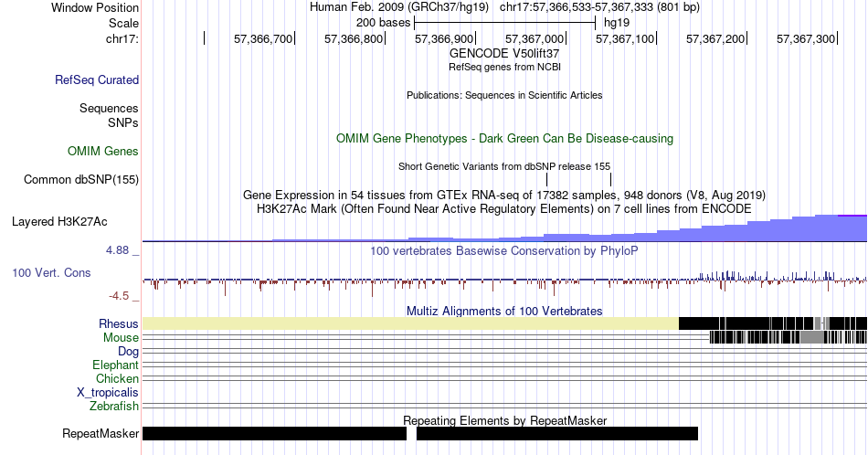Select the Dog alignment row label
Image resolution: width=868 pixels, height=455 pixels.
pos(128,352)
